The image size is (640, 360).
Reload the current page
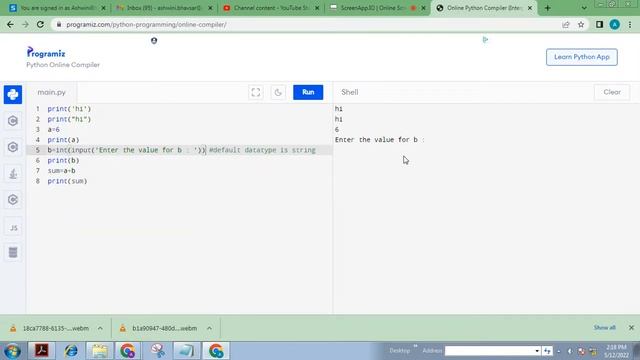[x=40, y=24]
